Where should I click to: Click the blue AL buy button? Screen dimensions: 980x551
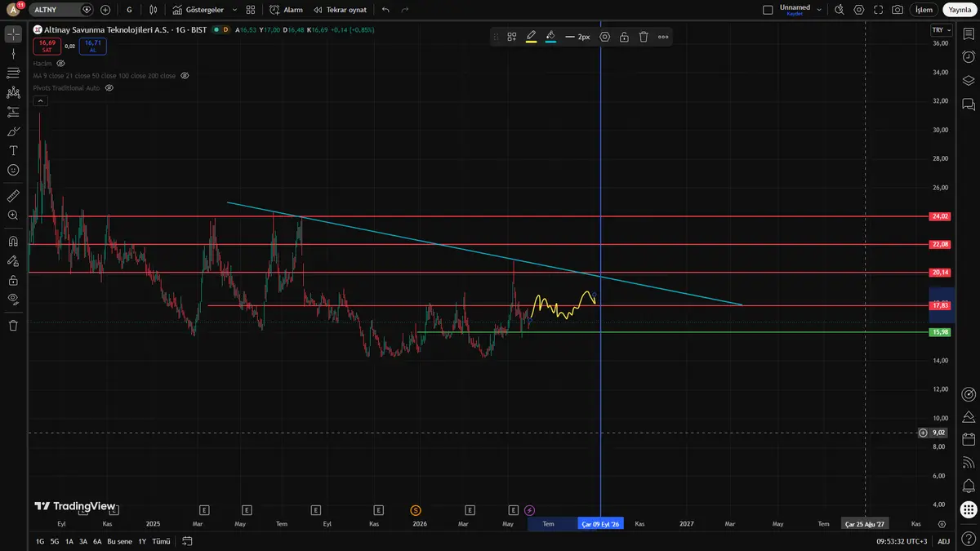92,46
